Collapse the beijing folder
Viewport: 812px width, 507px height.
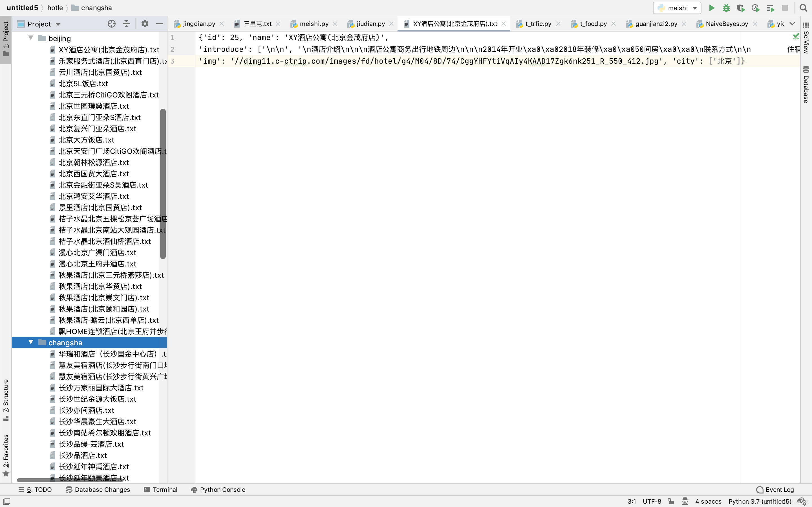point(31,38)
